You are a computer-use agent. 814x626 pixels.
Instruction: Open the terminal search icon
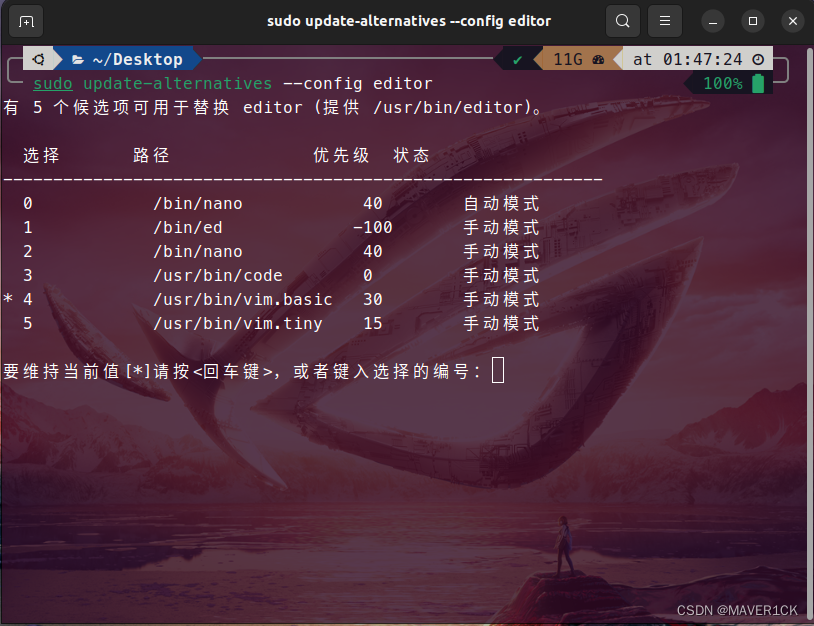(622, 21)
